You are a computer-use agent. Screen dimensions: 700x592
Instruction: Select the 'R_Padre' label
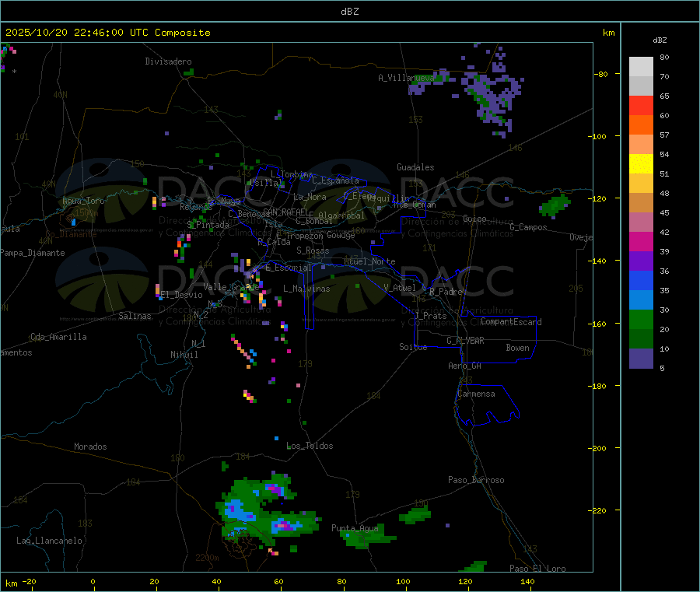(445, 292)
